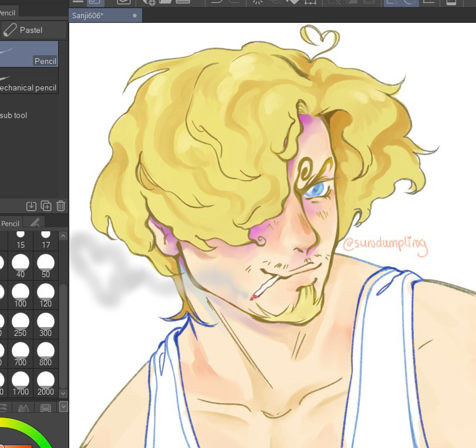Screen dimensions: 476x448
Task: Delete sub tool with trash icon
Action: pyautogui.click(x=60, y=206)
